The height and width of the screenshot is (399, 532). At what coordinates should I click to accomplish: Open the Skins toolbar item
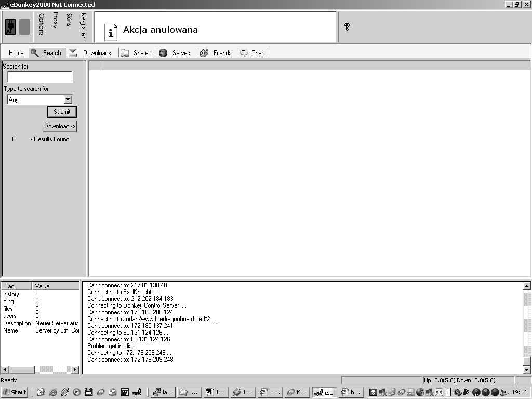coord(69,20)
